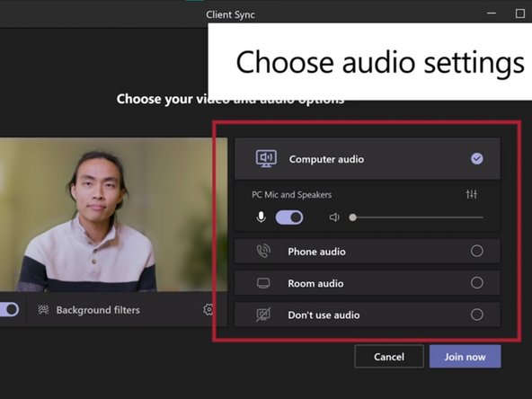
Task: Maximize the Client Sync window
Action: tap(519, 13)
